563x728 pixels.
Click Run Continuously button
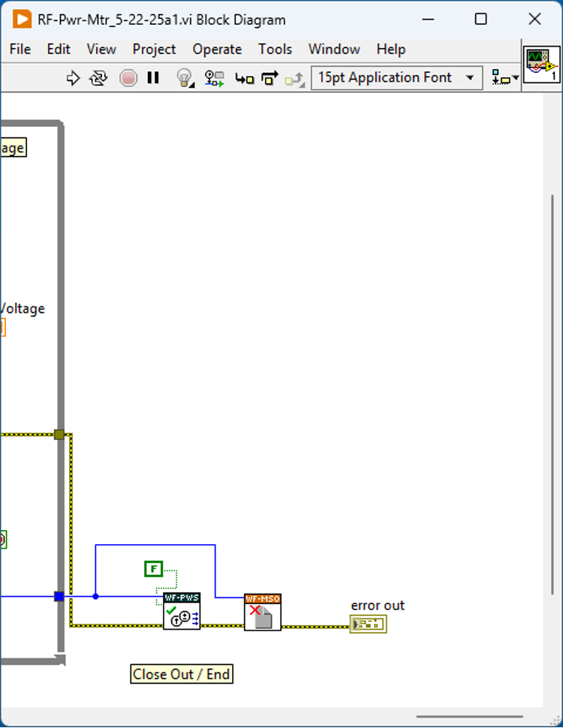point(98,77)
